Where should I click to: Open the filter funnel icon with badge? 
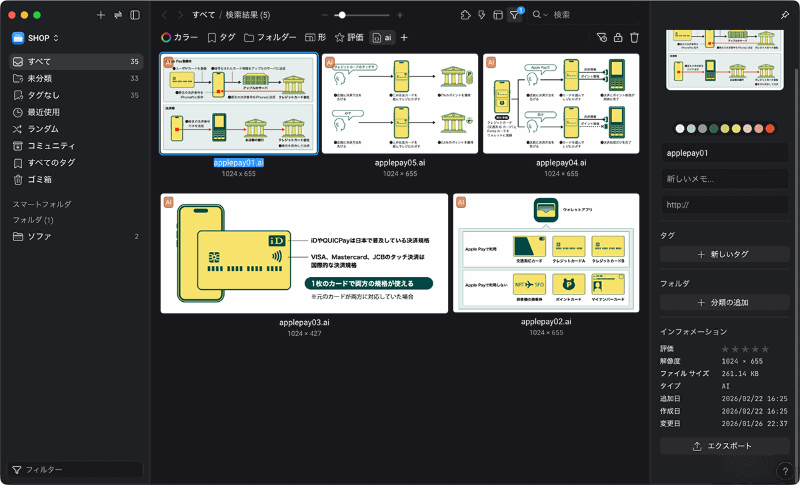point(515,15)
